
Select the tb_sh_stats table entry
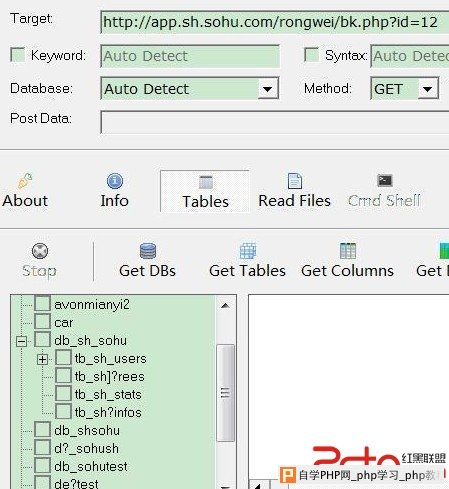point(108,394)
